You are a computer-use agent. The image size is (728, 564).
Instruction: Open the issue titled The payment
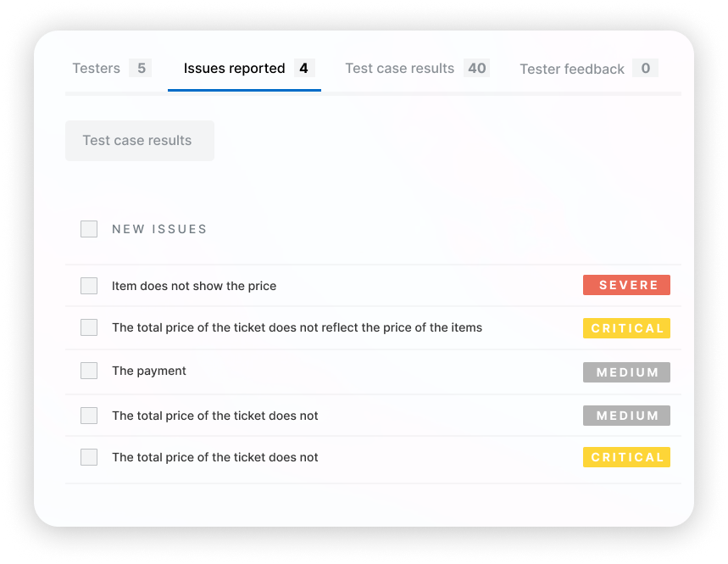pos(149,371)
